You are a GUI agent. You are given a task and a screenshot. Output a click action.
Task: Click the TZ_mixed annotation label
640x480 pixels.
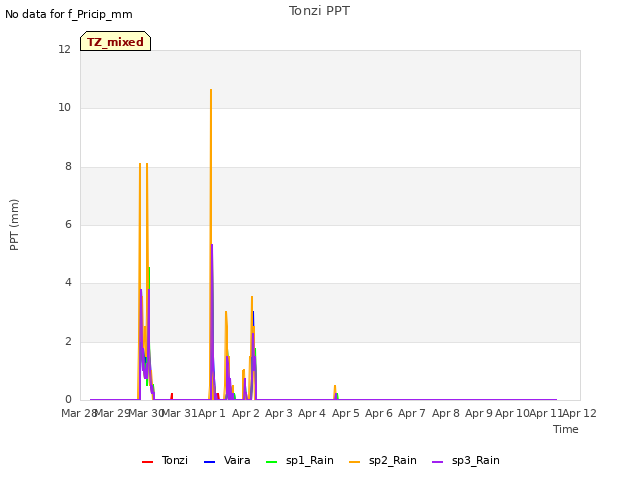pos(116,41)
